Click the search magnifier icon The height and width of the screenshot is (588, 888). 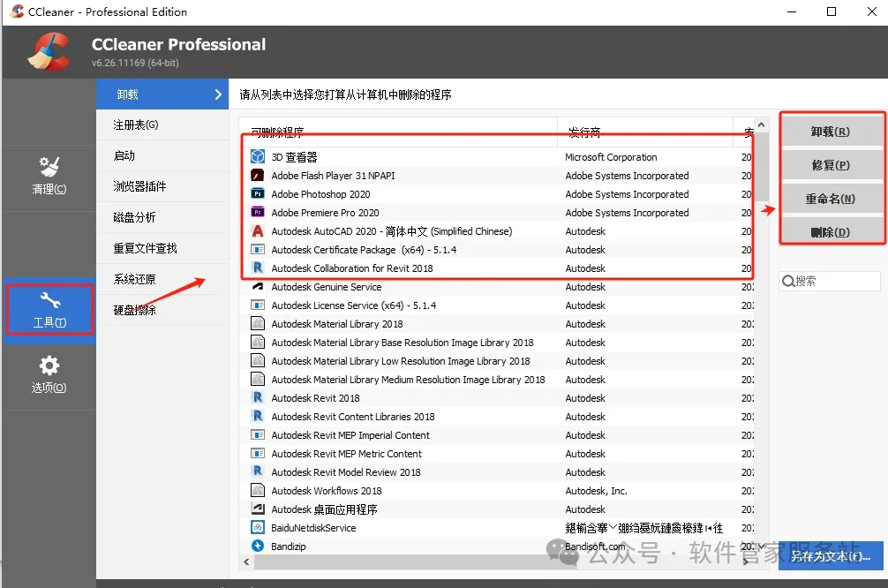coord(787,281)
